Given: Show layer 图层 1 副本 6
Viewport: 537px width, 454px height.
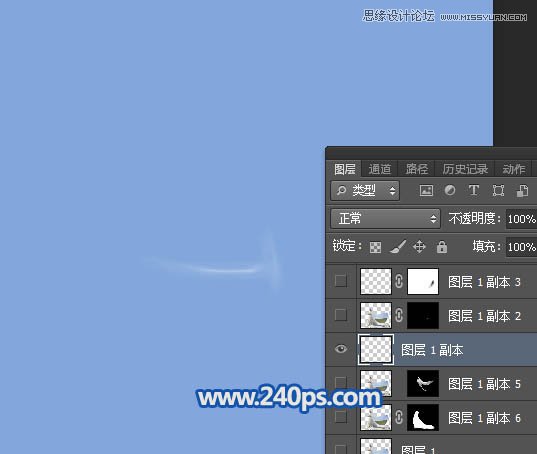Looking at the screenshot, I should pos(340,417).
